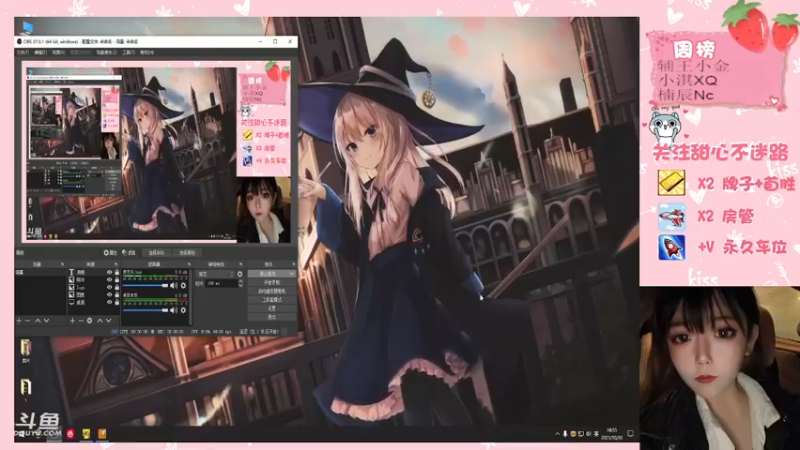800x450 pixels.
Task: Toggle the lock on the source above Logo
Action: 117,280
